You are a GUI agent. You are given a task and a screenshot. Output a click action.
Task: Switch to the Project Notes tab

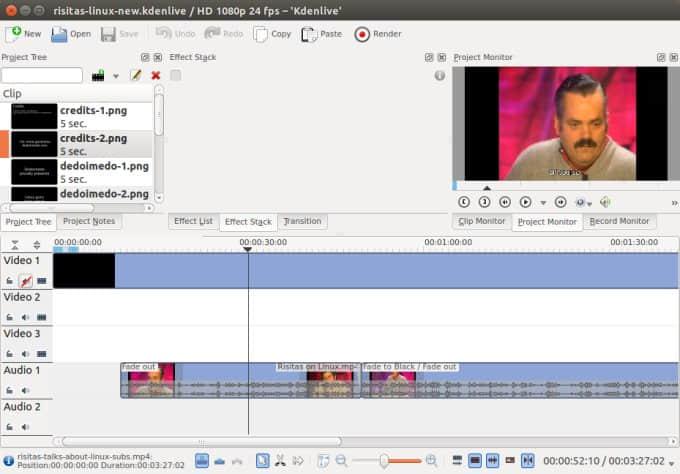88,221
